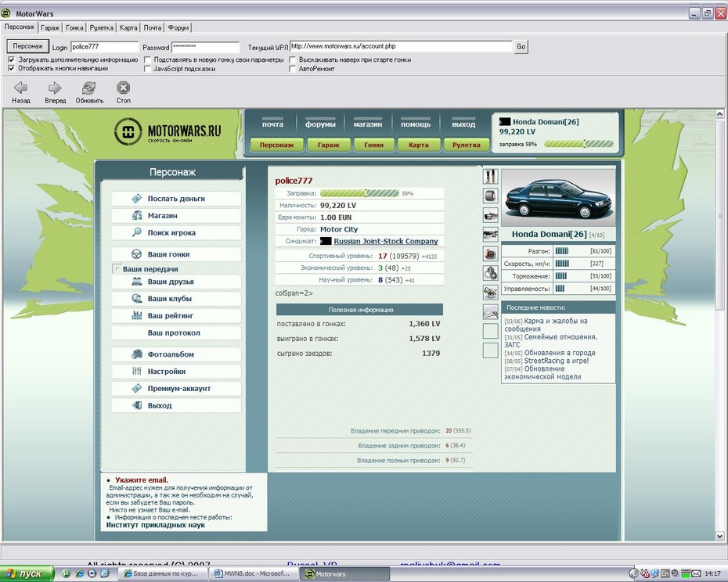Click Выход door item in left sidebar
The height and width of the screenshot is (582, 728).
tap(176, 406)
